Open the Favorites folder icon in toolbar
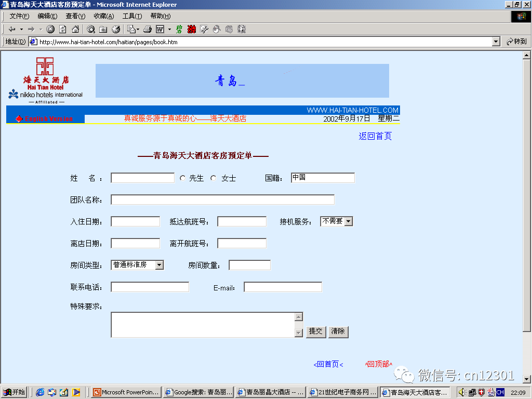532x399 pixels. coord(103,29)
